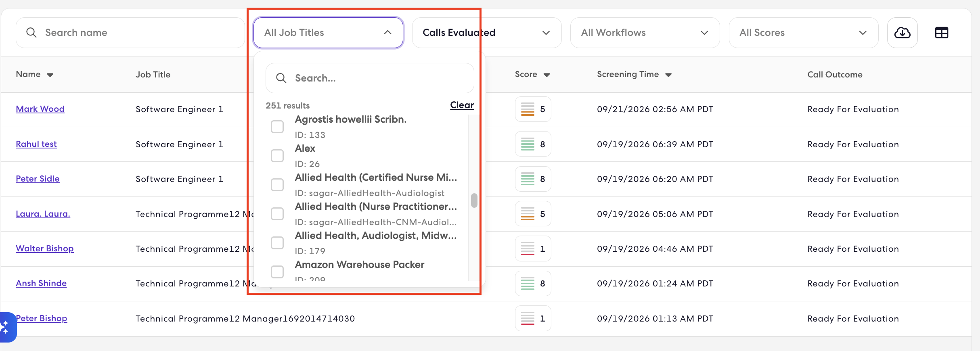This screenshot has height=351, width=980.
Task: Open score badge 8 for Peter Sidle
Action: coord(533,179)
